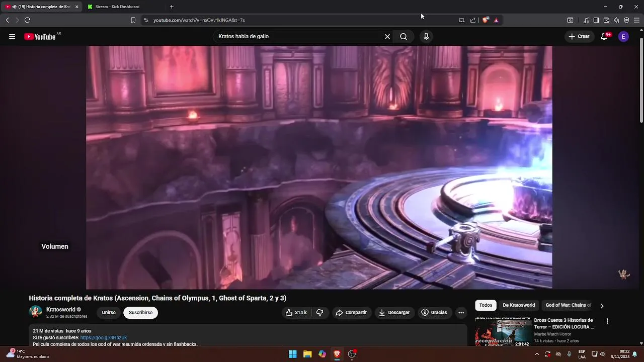Open File Explorer from the taskbar

click(307, 354)
